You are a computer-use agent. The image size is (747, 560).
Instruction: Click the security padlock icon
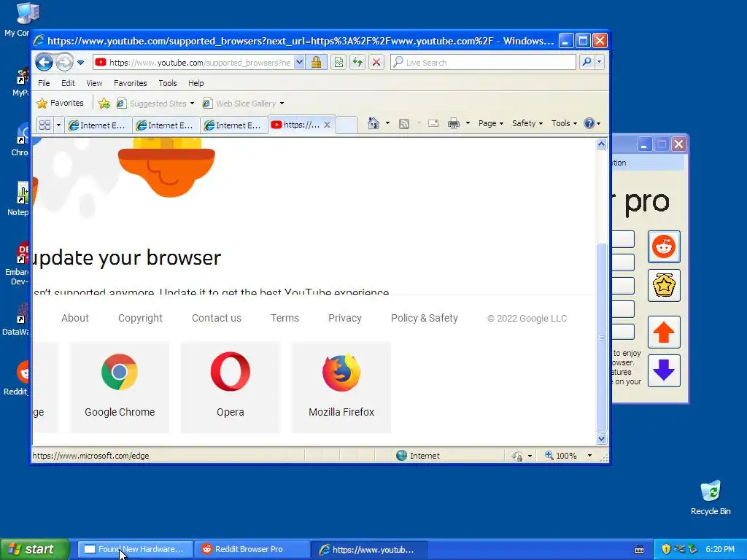[x=316, y=63]
